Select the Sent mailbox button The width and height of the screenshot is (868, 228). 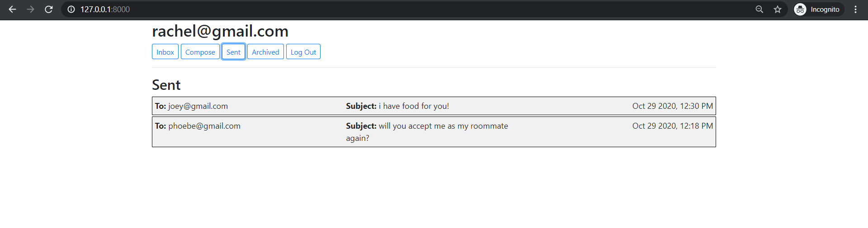pos(233,52)
